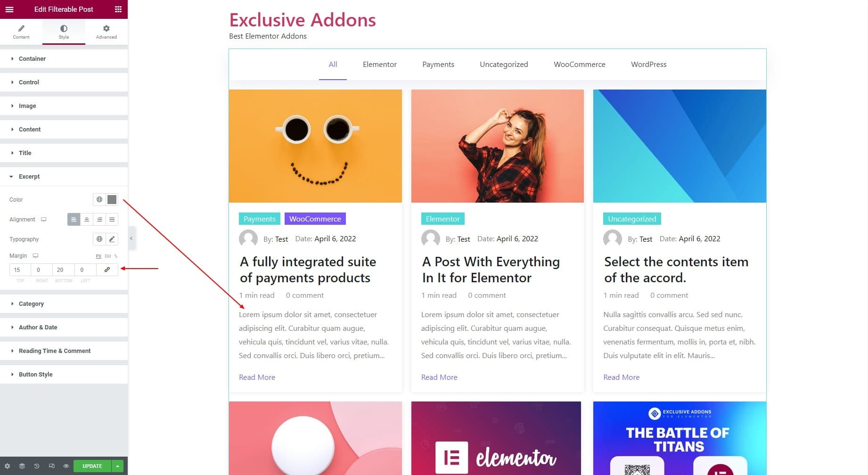Set excerpt alignment to center
The width and height of the screenshot is (868, 475).
click(x=87, y=219)
